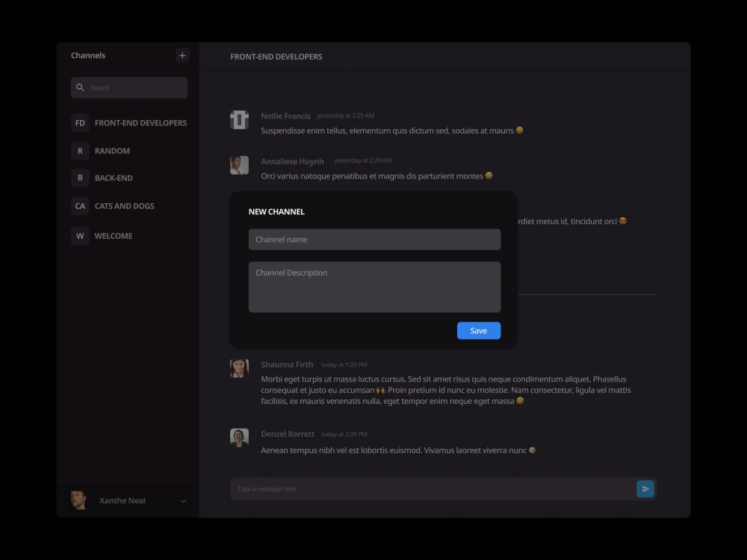Image resolution: width=747 pixels, height=560 pixels.
Task: Click partial message 'metus id, tincidunt orci'
Action: pyautogui.click(x=572, y=221)
